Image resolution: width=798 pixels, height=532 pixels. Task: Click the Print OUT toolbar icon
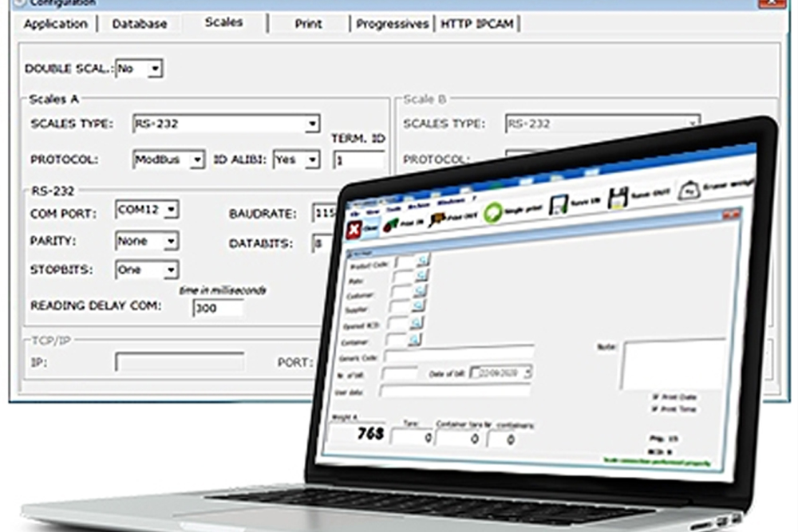pyautogui.click(x=438, y=219)
